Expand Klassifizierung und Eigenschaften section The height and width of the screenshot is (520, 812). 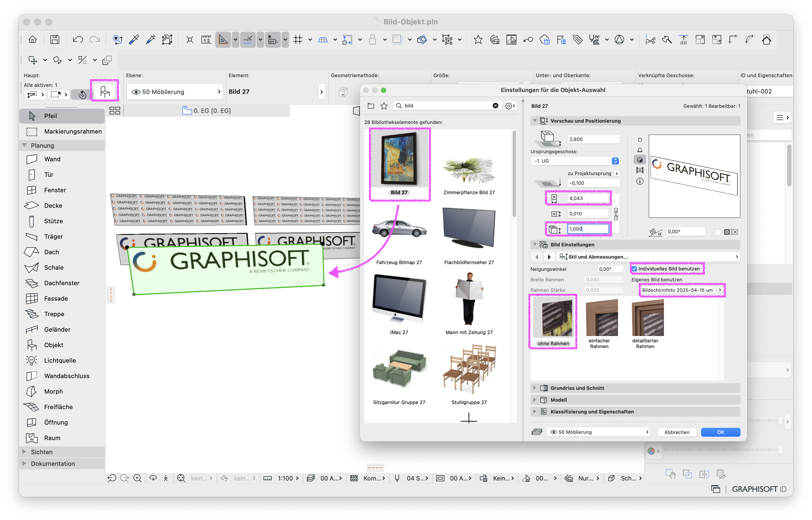click(x=535, y=412)
